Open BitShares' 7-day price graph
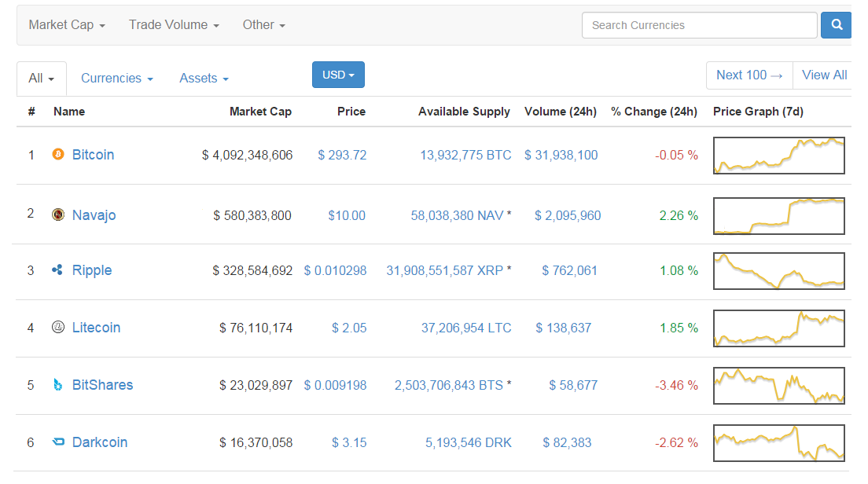This screenshot has height=484, width=868. tap(779, 386)
